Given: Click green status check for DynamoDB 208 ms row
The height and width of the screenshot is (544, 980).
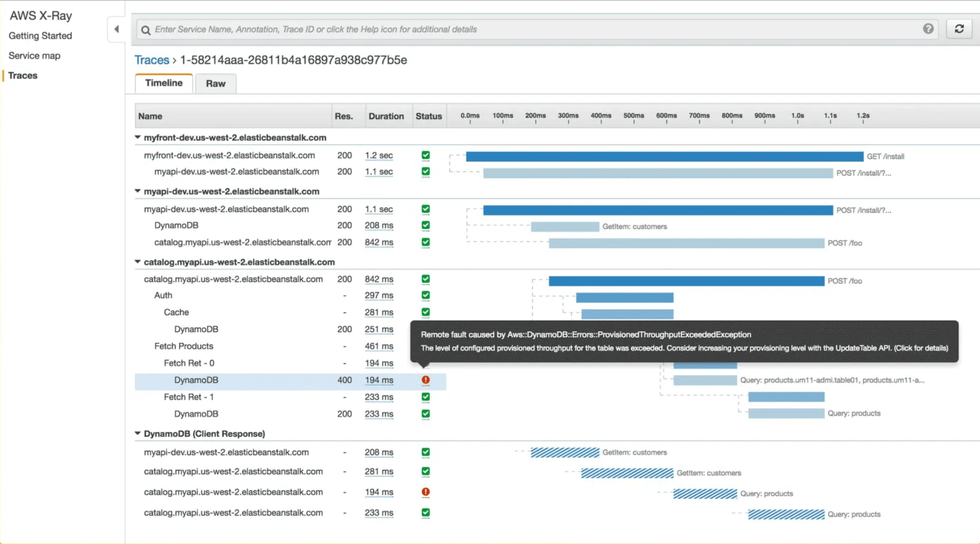Looking at the screenshot, I should [x=425, y=225].
